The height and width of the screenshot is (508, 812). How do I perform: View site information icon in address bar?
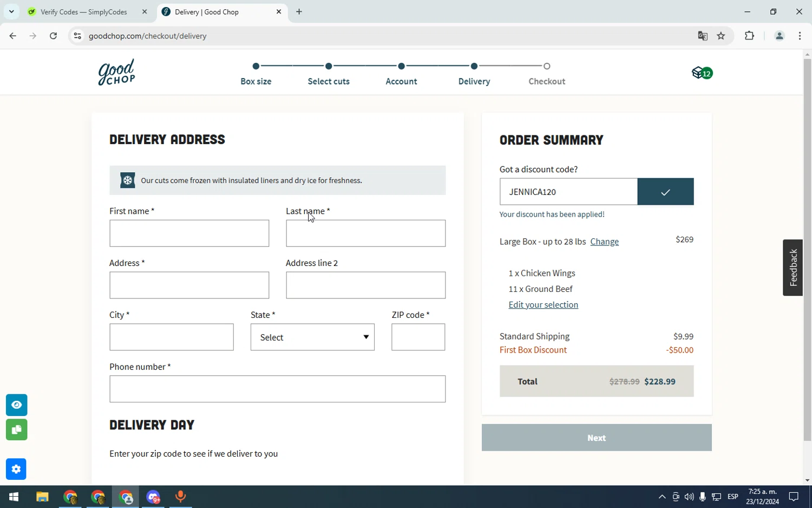coord(77,36)
